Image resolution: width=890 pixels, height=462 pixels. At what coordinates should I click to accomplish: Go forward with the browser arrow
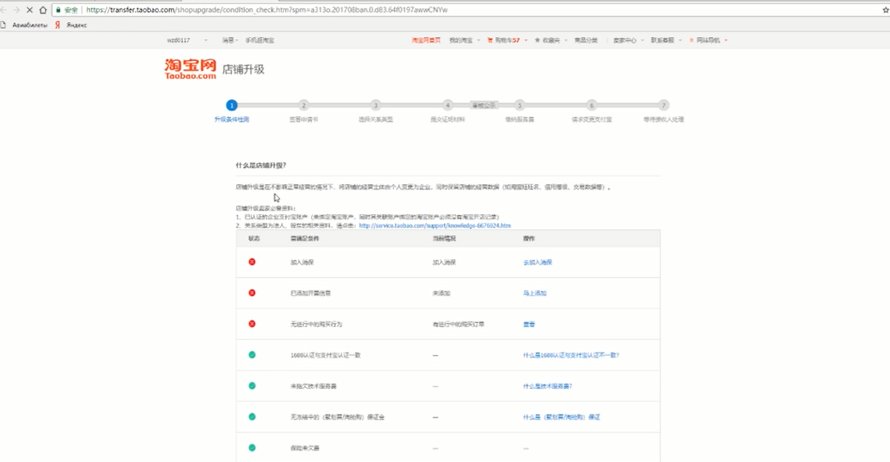[x=16, y=10]
